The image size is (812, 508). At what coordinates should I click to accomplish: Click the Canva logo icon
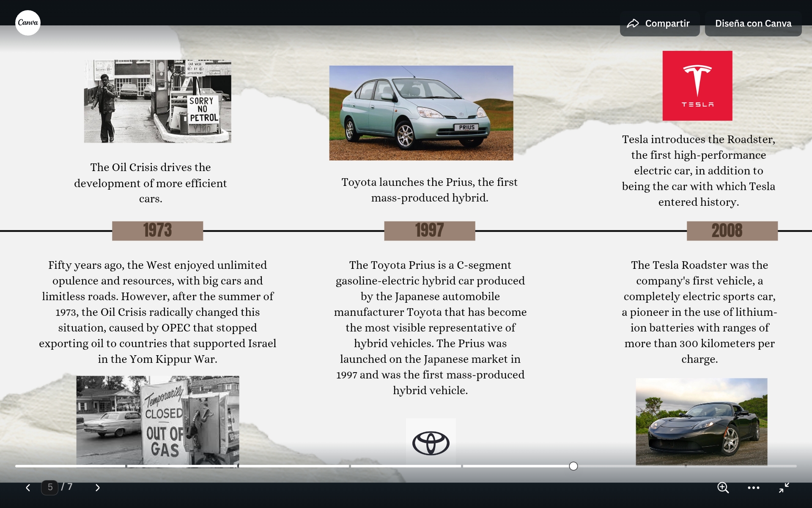point(28,23)
